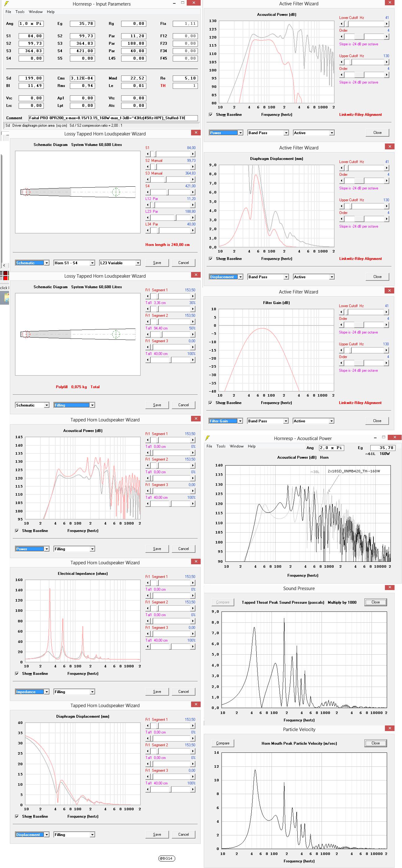Click right arrow of the Tal1 94,40 cm slider
Image resolution: width=402 pixels, height=868 pixels.
[193, 334]
